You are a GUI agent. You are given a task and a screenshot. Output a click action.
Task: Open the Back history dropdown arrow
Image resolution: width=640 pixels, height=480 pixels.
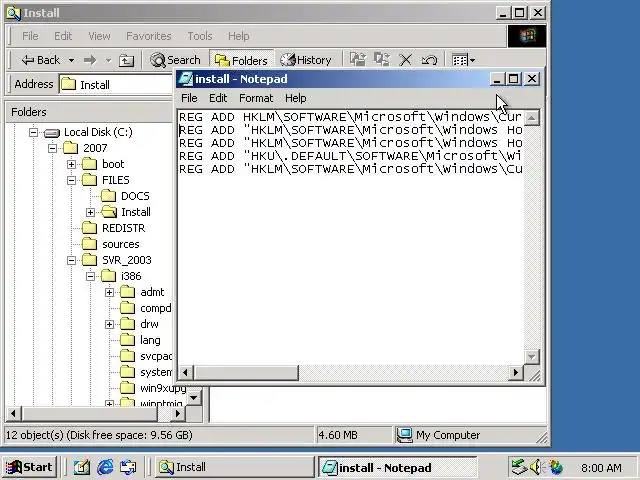pyautogui.click(x=71, y=60)
